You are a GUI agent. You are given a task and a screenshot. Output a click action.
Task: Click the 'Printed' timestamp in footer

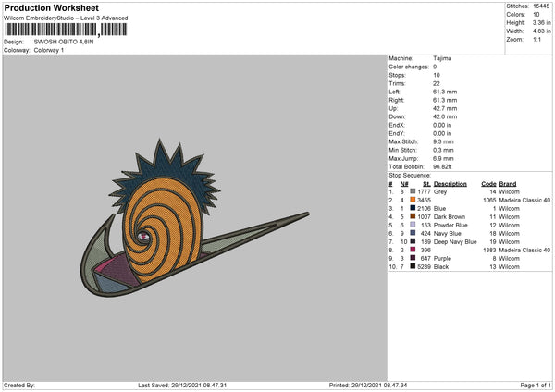point(368,385)
